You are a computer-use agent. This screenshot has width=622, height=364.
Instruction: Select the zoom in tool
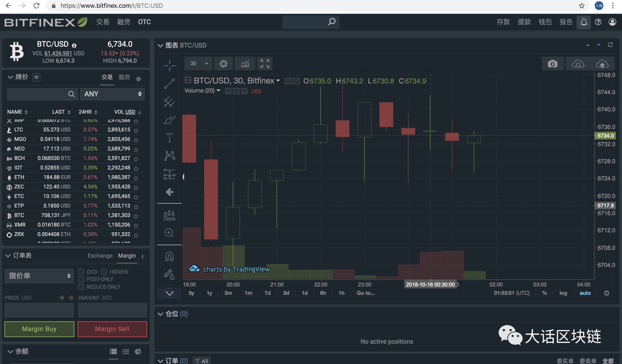[x=169, y=233]
